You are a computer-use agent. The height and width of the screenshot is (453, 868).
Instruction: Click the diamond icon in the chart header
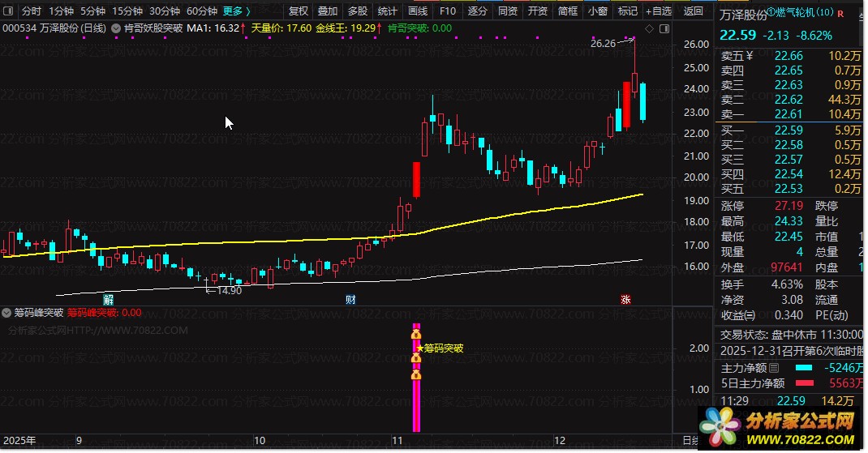pyautogui.click(x=649, y=28)
